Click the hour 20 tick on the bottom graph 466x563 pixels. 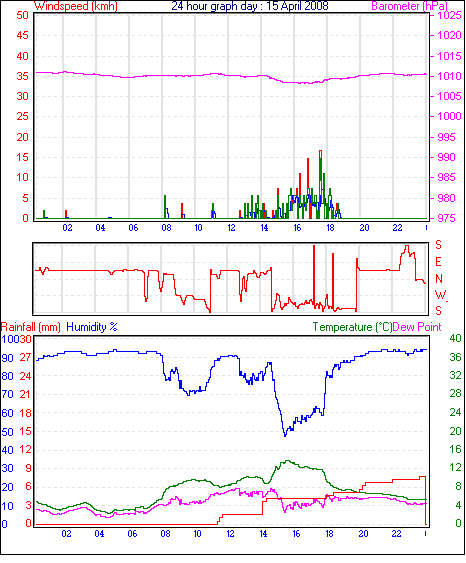pos(363,534)
